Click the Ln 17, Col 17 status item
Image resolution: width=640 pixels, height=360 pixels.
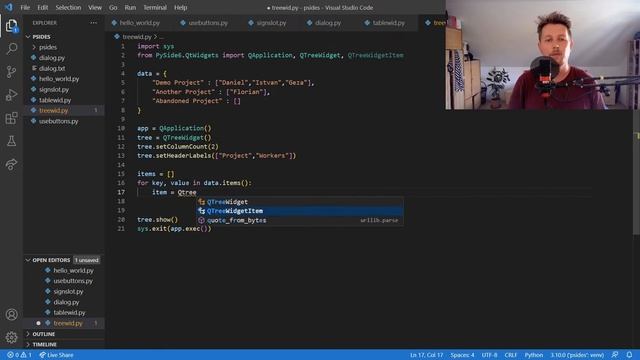427,355
